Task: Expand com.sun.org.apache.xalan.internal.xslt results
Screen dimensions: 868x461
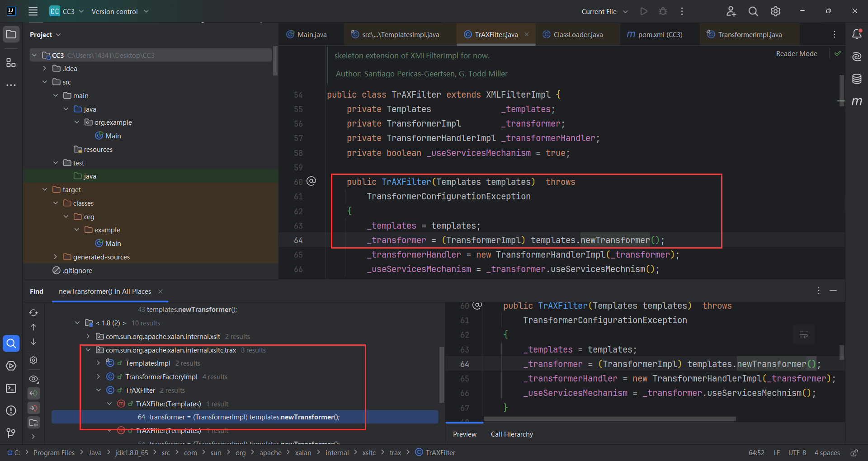Action: tap(88, 337)
